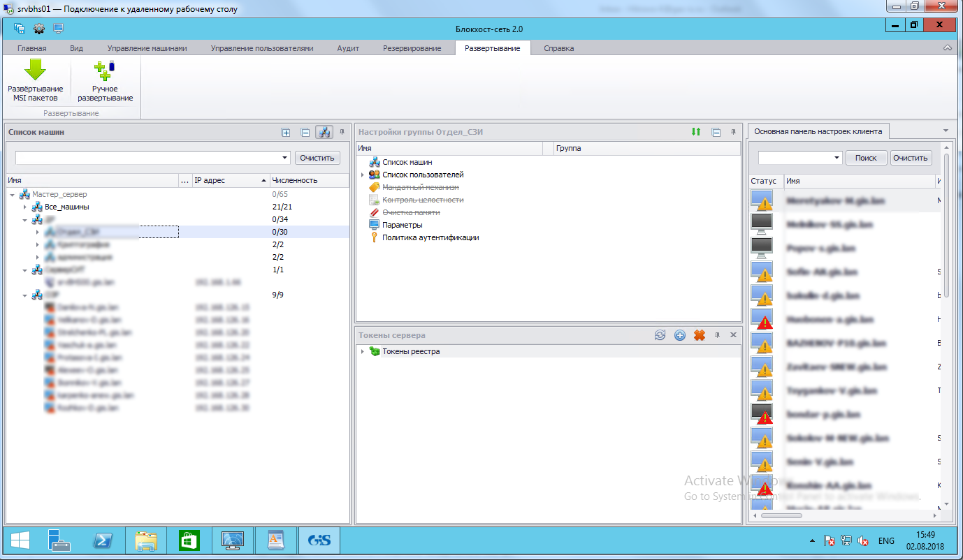Click Очистить in the Список машин panel
The width and height of the screenshot is (963, 560).
click(317, 158)
